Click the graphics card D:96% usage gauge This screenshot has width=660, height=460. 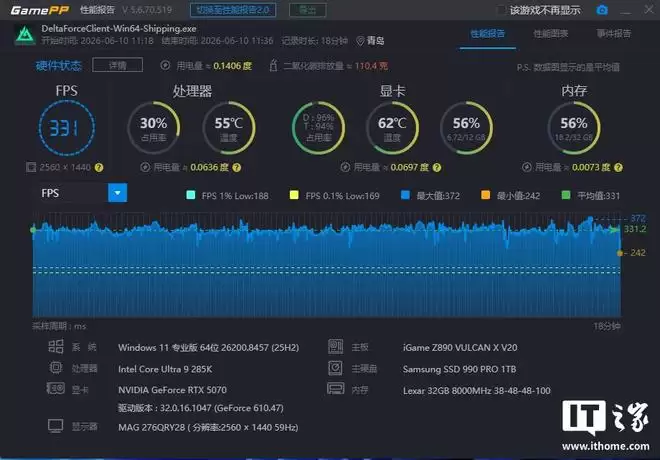(x=318, y=128)
